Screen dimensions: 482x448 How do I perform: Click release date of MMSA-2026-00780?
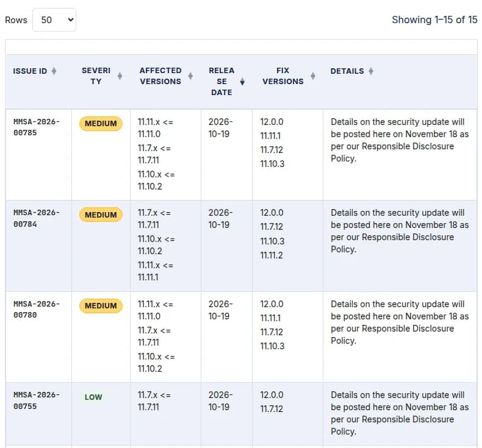click(221, 310)
